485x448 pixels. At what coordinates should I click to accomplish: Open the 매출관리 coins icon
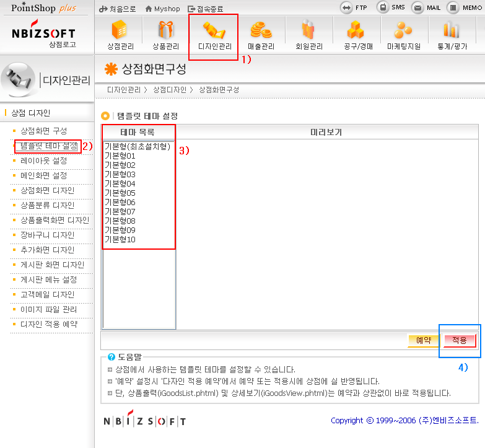click(261, 30)
